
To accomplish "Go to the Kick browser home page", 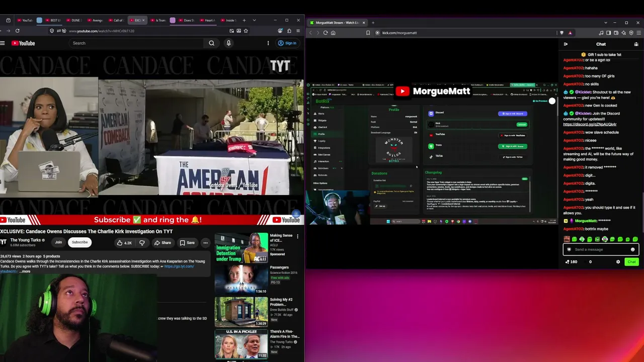I will pyautogui.click(x=333, y=33).
